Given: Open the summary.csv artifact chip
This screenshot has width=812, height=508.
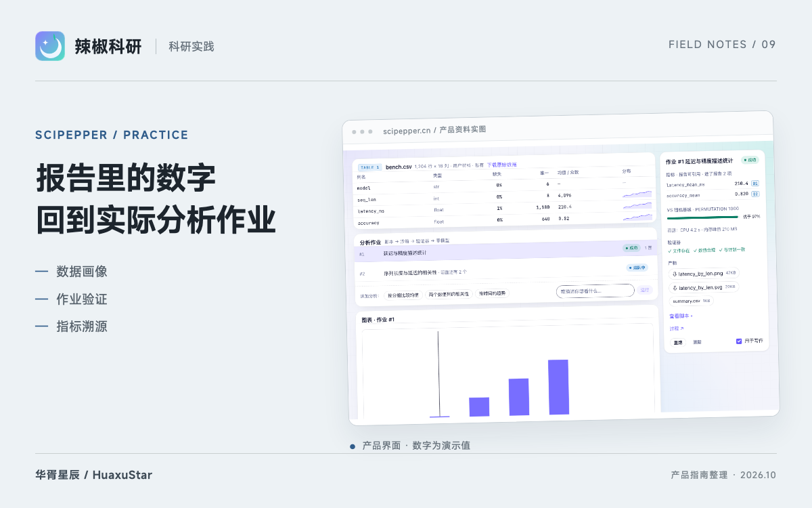Looking at the screenshot, I should click(x=691, y=301).
